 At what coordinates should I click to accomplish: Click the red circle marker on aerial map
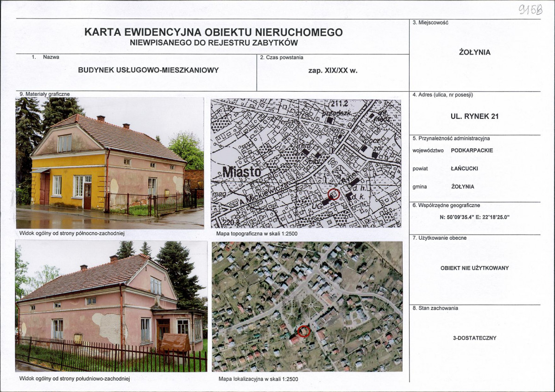[304, 331]
